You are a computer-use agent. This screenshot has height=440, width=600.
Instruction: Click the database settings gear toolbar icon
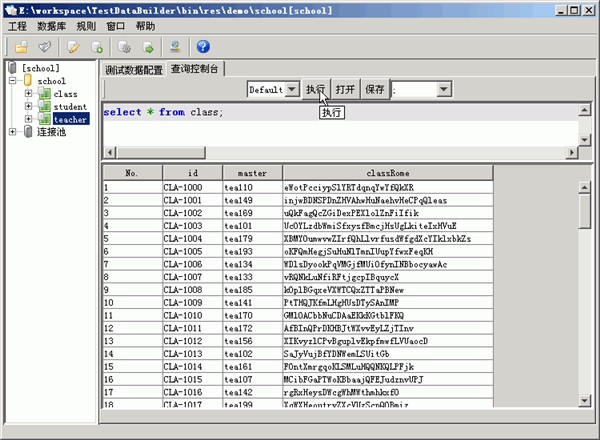click(x=124, y=47)
